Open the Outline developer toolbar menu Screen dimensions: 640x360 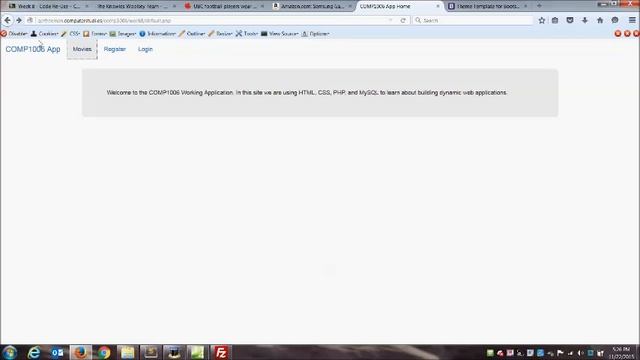pyautogui.click(x=192, y=33)
